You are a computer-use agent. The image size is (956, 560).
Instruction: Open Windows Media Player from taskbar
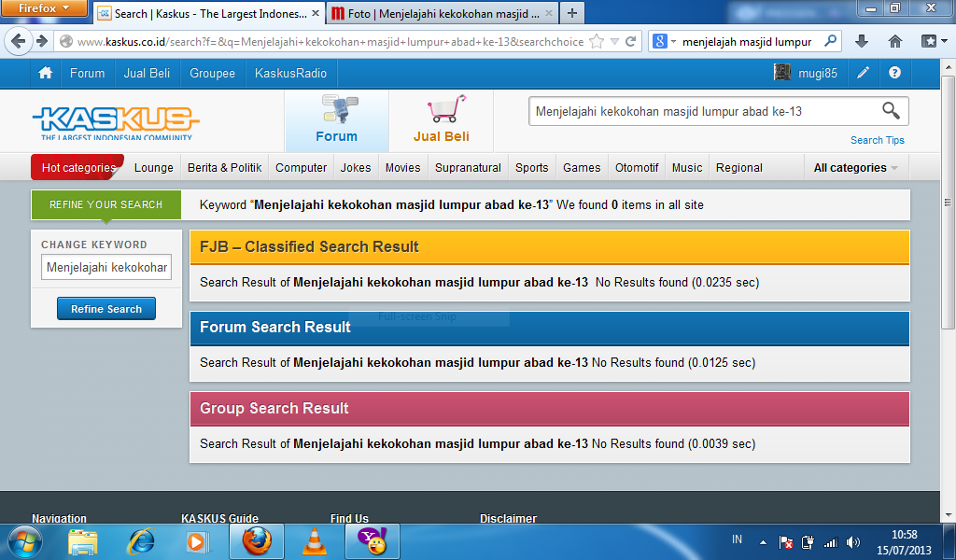click(x=197, y=541)
